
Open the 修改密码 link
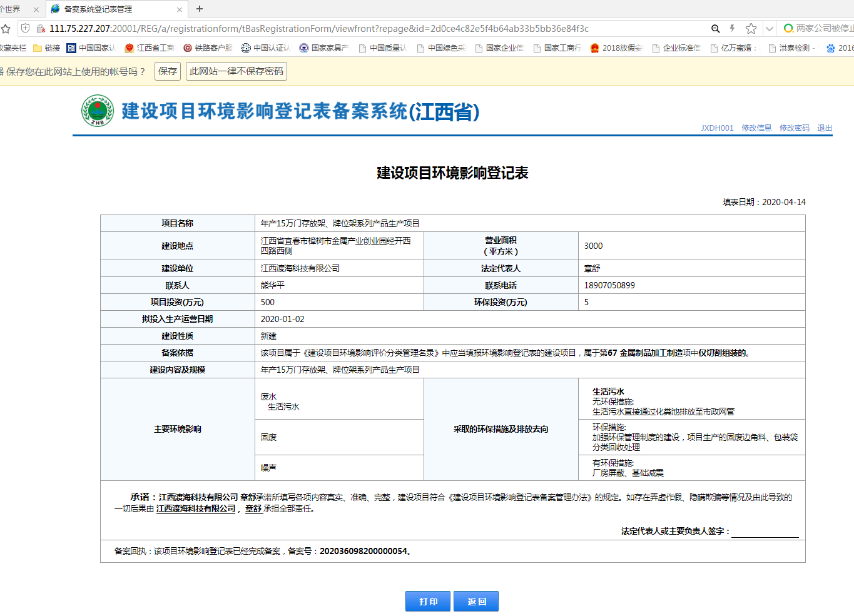pos(795,128)
